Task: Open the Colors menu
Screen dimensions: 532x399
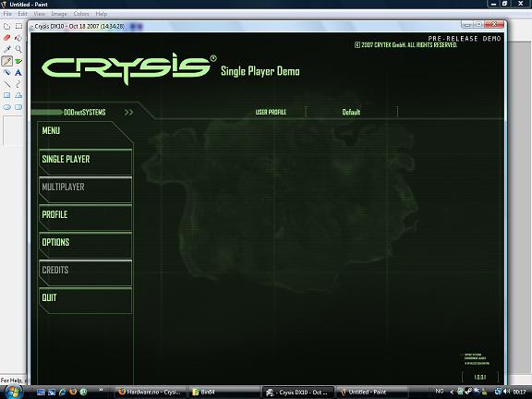Action: pyautogui.click(x=81, y=14)
